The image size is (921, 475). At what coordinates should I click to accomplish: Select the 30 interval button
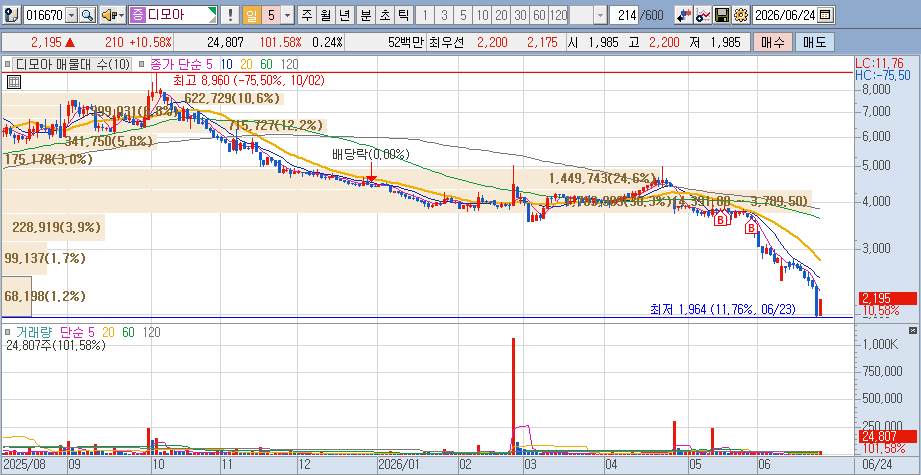(520, 15)
